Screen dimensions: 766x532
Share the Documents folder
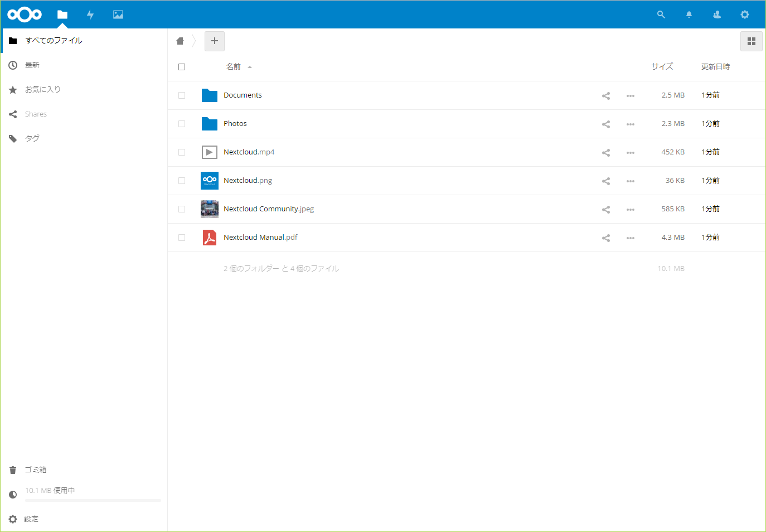[x=606, y=96]
